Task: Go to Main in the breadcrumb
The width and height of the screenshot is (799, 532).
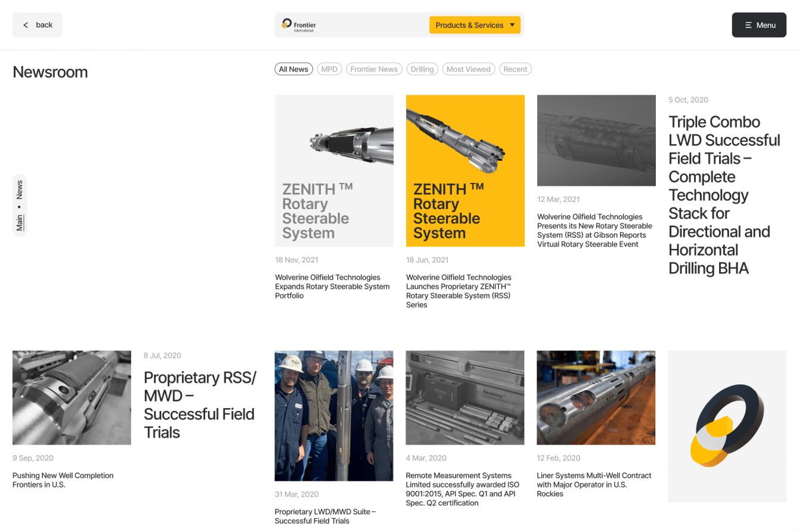Action: (20, 223)
